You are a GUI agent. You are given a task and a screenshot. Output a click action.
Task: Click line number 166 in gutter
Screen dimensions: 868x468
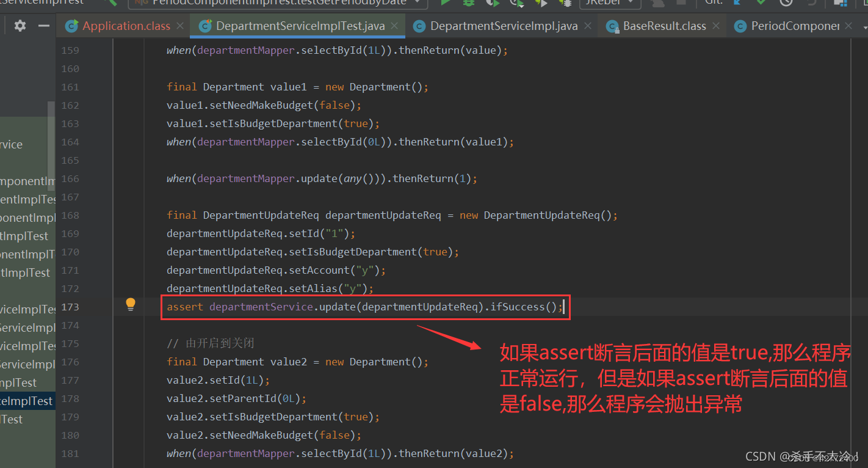point(70,178)
